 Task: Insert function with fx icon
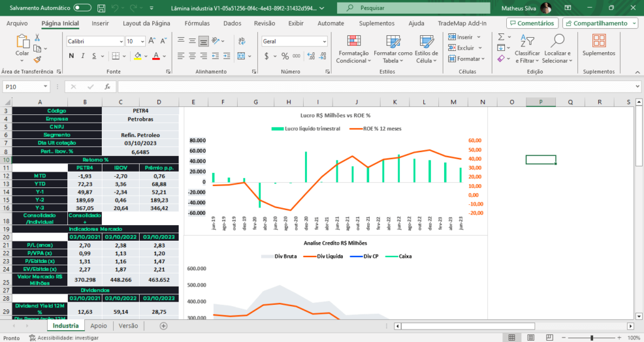pos(107,87)
